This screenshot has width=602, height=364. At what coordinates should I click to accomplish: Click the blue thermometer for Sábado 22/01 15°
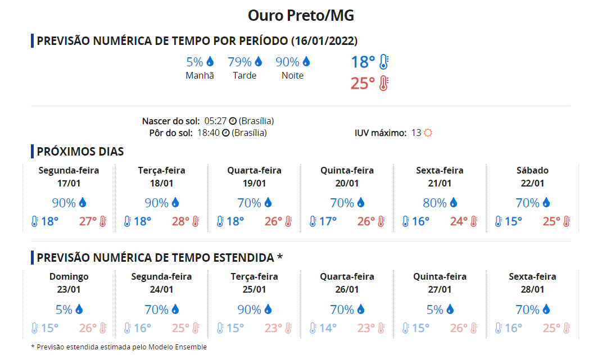[x=499, y=221]
